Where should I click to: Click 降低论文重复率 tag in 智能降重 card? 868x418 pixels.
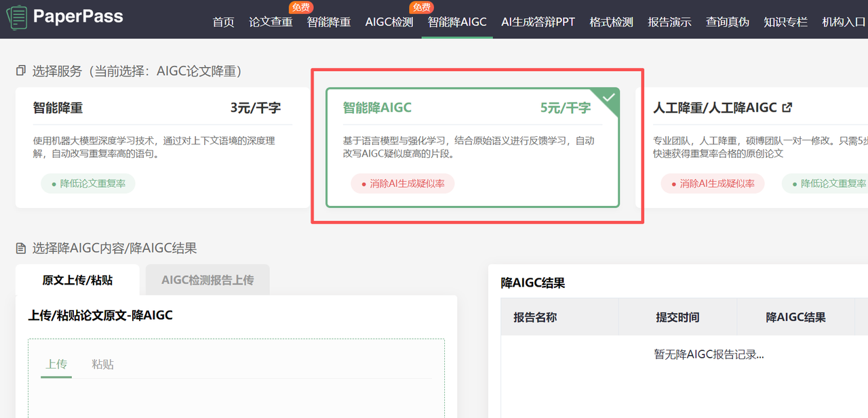88,184
